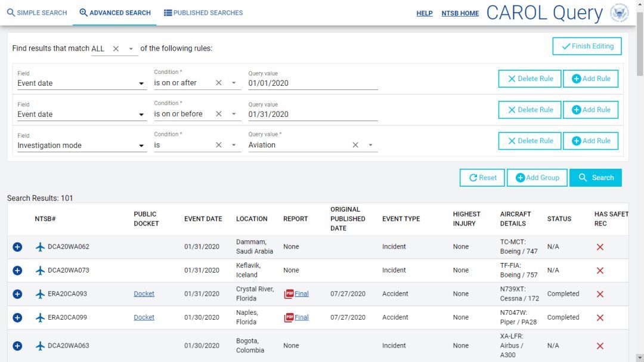Open the Docket link for ERA20CA099
The width and height of the screenshot is (644, 362).
point(144,317)
